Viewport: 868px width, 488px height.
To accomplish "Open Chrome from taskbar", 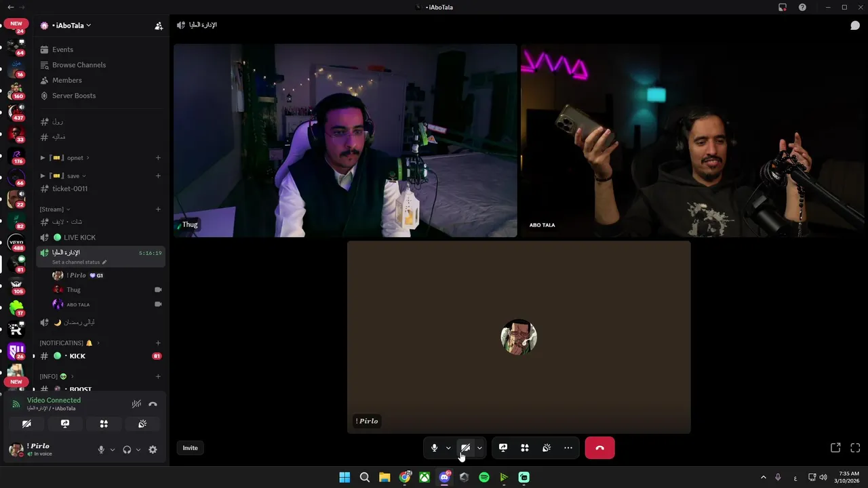I will point(404,477).
